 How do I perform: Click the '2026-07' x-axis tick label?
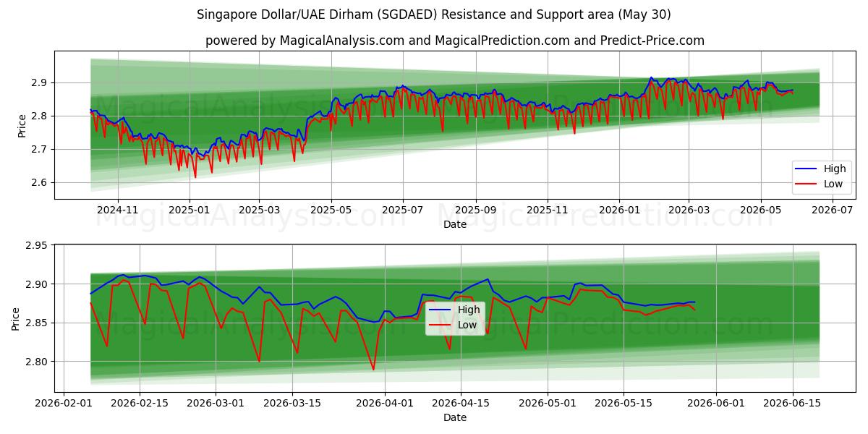(x=833, y=210)
